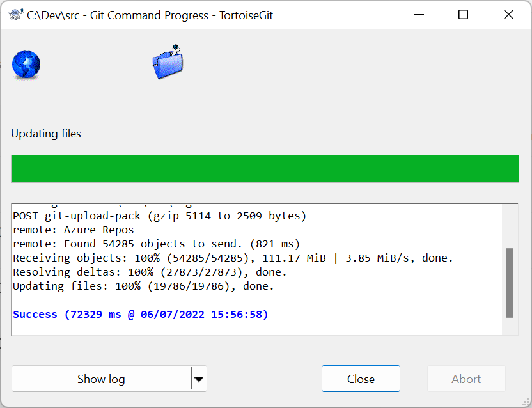Click the Show log button
Viewport: 532px width, 408px height.
102,379
